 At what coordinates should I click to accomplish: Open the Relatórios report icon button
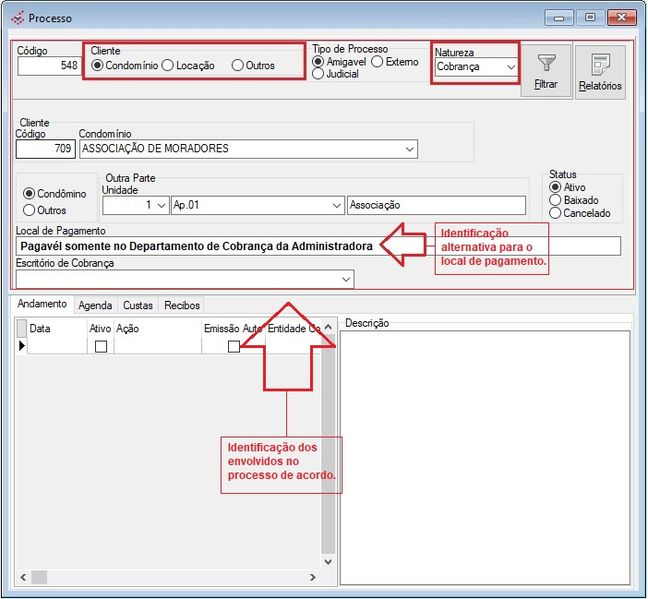click(x=600, y=71)
